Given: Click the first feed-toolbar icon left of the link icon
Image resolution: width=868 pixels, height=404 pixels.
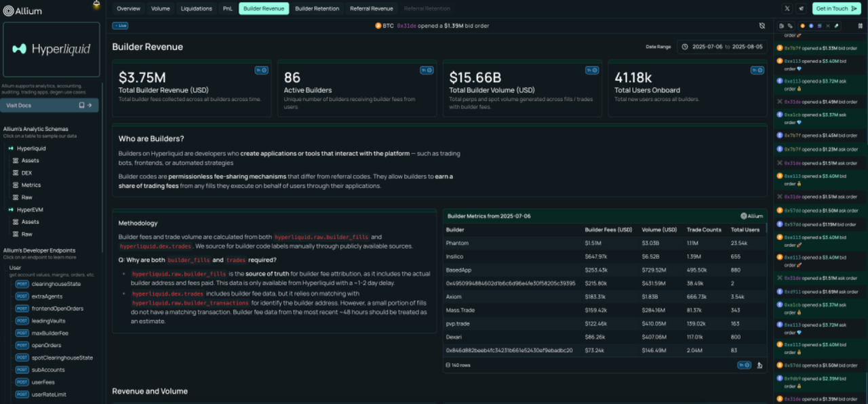Looking at the screenshot, I should click(782, 26).
